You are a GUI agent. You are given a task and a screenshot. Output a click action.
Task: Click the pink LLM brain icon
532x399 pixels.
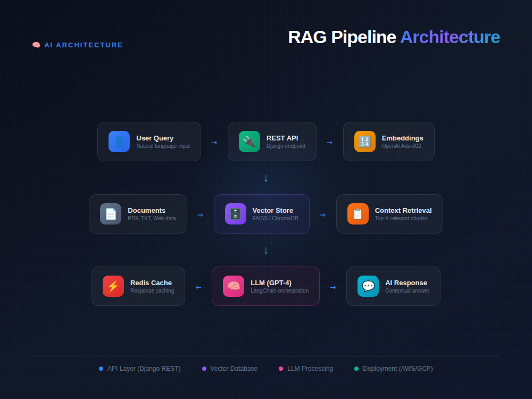tap(234, 286)
